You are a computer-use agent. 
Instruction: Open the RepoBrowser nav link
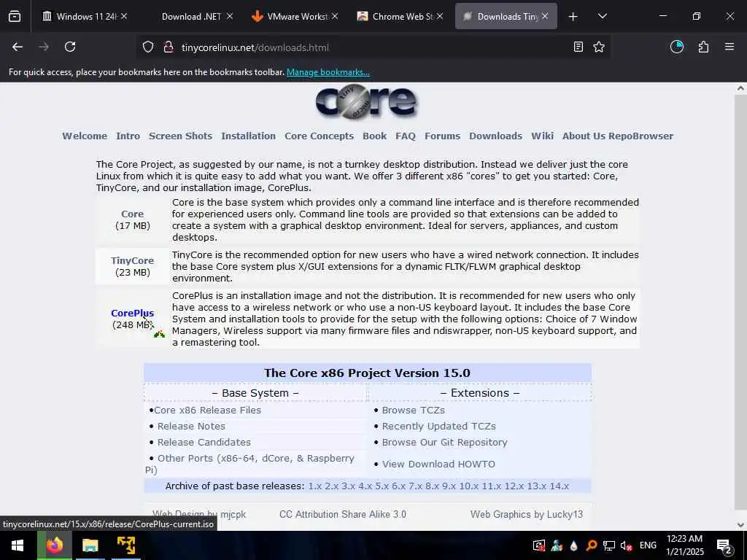640,136
